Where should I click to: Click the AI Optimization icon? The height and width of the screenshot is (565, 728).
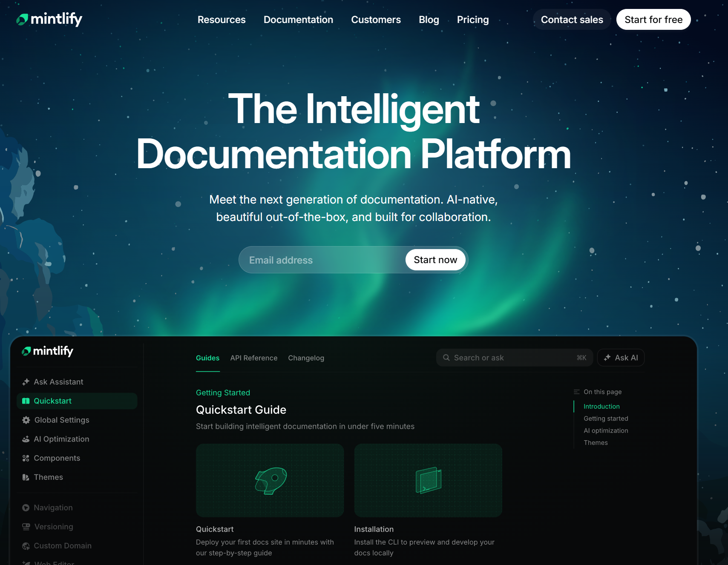point(26,439)
